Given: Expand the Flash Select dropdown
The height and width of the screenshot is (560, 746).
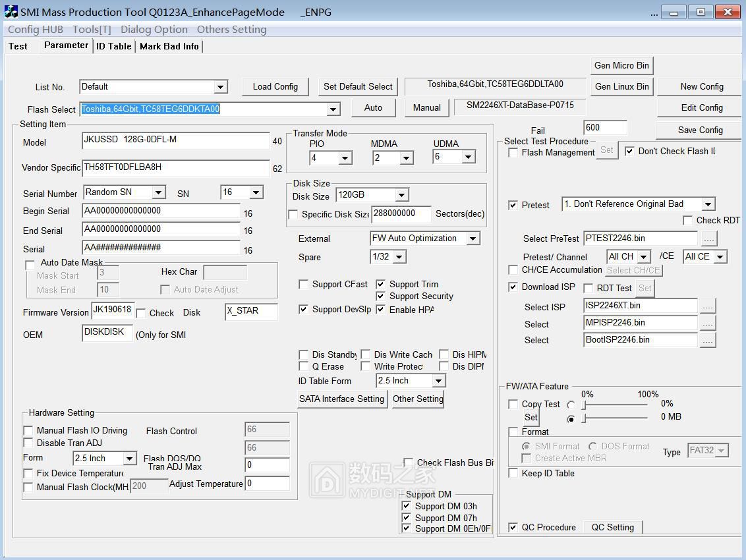Looking at the screenshot, I should tap(333, 109).
